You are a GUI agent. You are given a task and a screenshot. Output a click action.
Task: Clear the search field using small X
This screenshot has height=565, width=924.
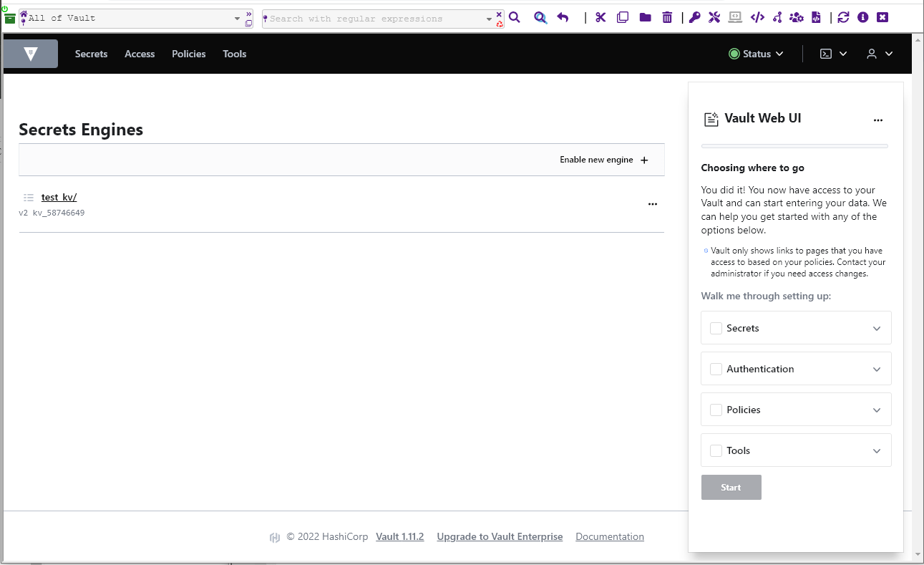[x=500, y=14]
